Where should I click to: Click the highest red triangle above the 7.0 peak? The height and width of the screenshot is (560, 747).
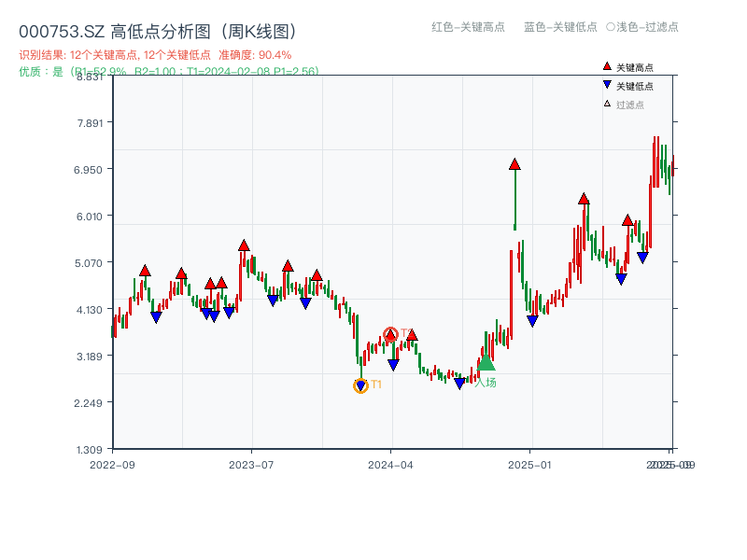514,164
